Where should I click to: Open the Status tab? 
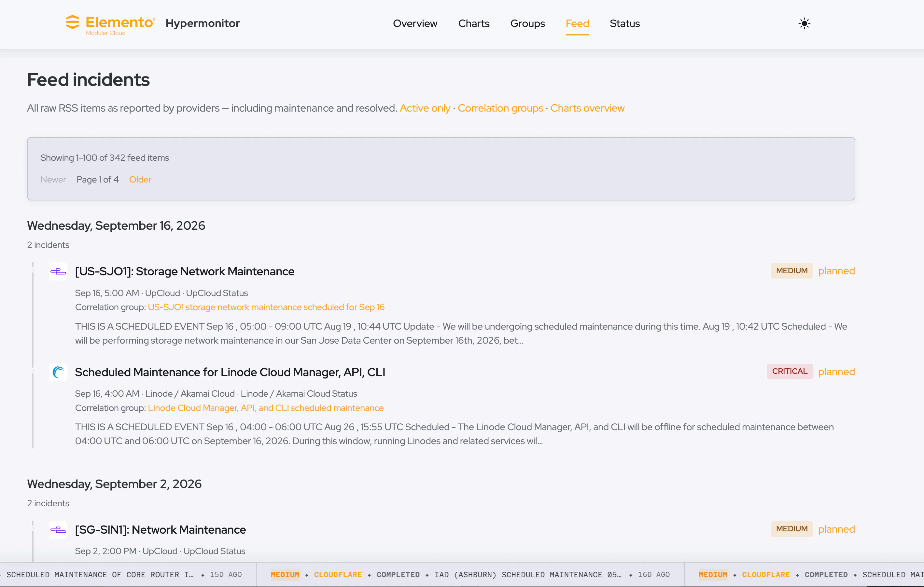[x=624, y=23]
